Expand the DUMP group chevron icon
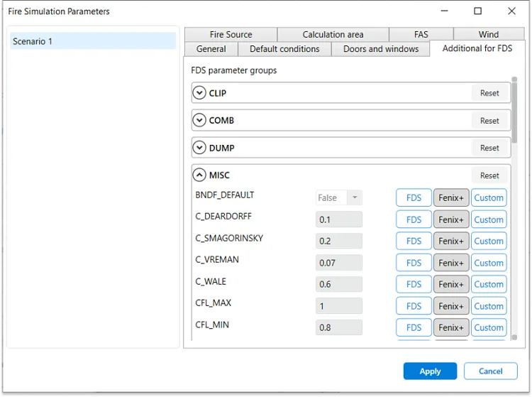The height and width of the screenshot is (397, 532). 199,148
